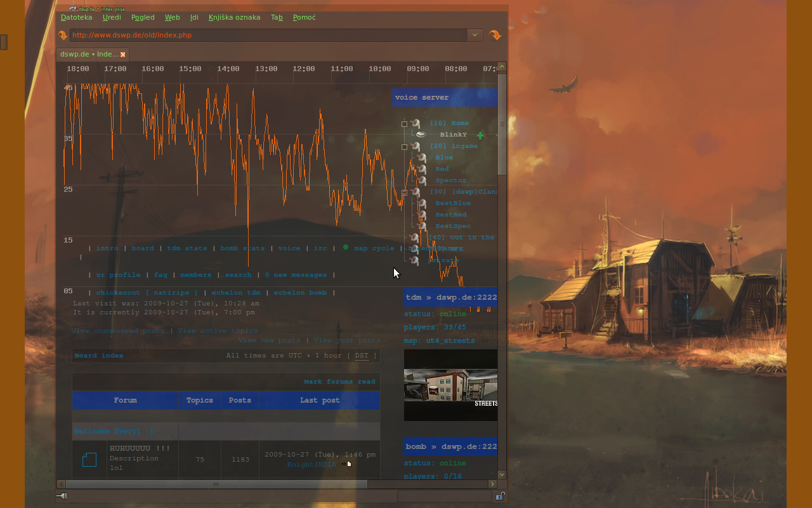Open latest post icon next to KnightINDIA
Image resolution: width=812 pixels, height=508 pixels.
click(x=346, y=464)
